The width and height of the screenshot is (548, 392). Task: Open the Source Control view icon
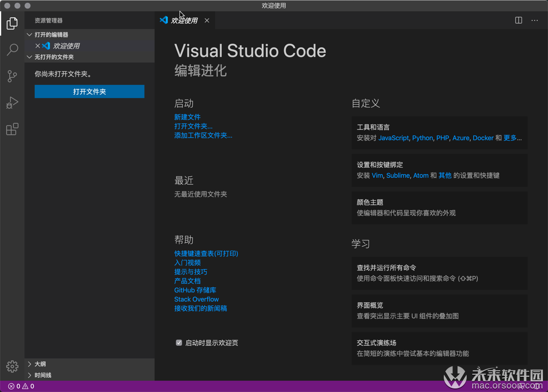tap(12, 76)
